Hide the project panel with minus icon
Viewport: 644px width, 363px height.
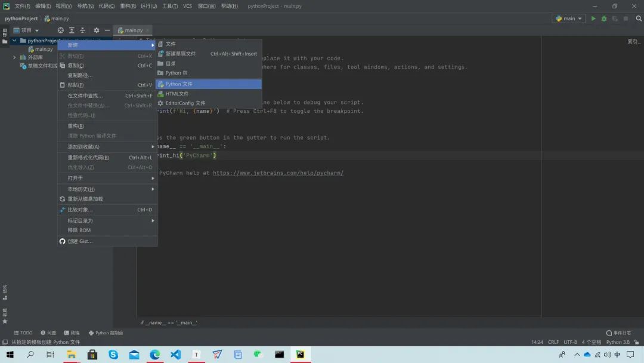(x=107, y=30)
